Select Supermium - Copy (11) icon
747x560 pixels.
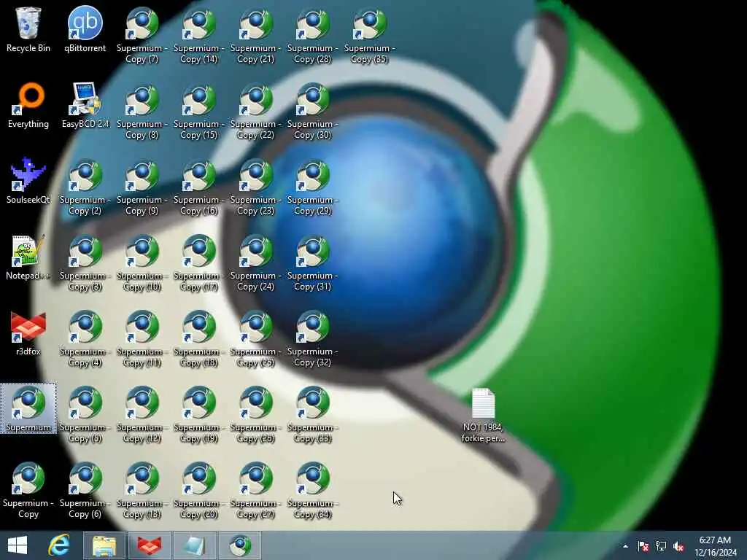(142, 338)
